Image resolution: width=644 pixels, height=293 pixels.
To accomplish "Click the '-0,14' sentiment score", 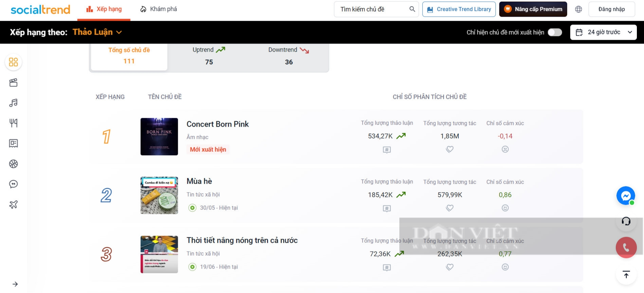I will [505, 136].
